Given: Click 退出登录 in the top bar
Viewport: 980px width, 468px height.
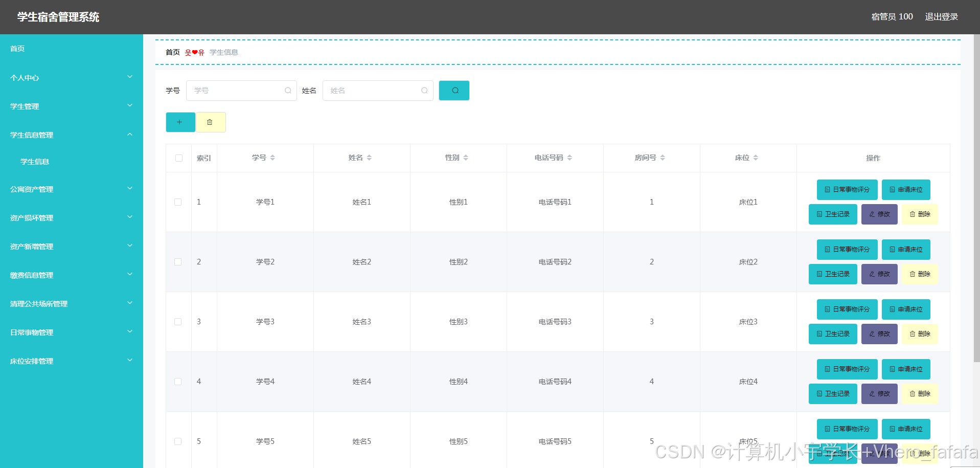Looking at the screenshot, I should 941,16.
